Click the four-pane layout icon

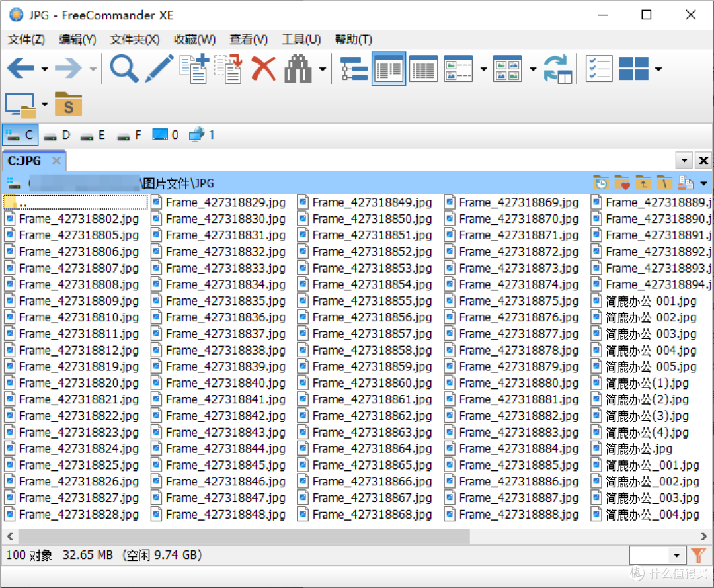click(x=634, y=69)
